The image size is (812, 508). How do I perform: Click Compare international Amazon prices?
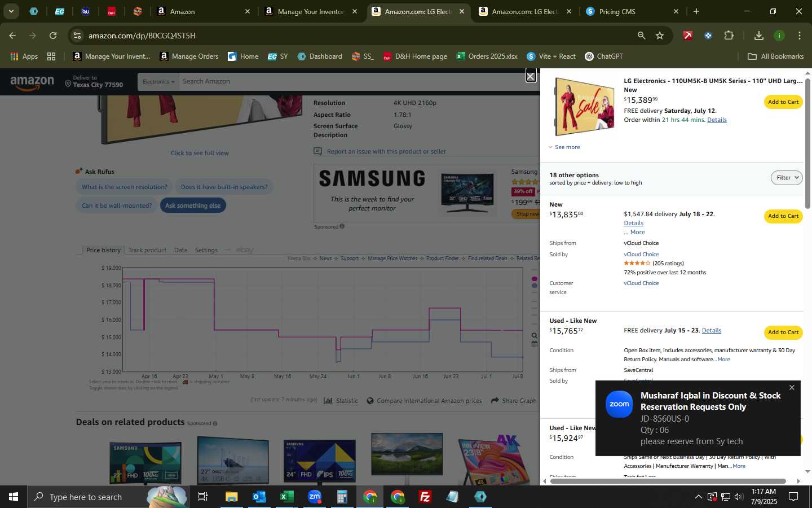pos(424,401)
